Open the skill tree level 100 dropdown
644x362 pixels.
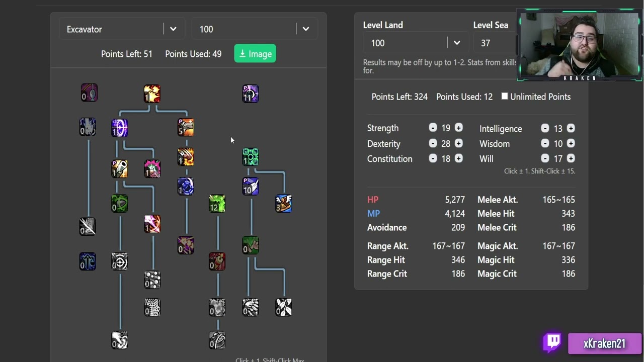coord(255,29)
